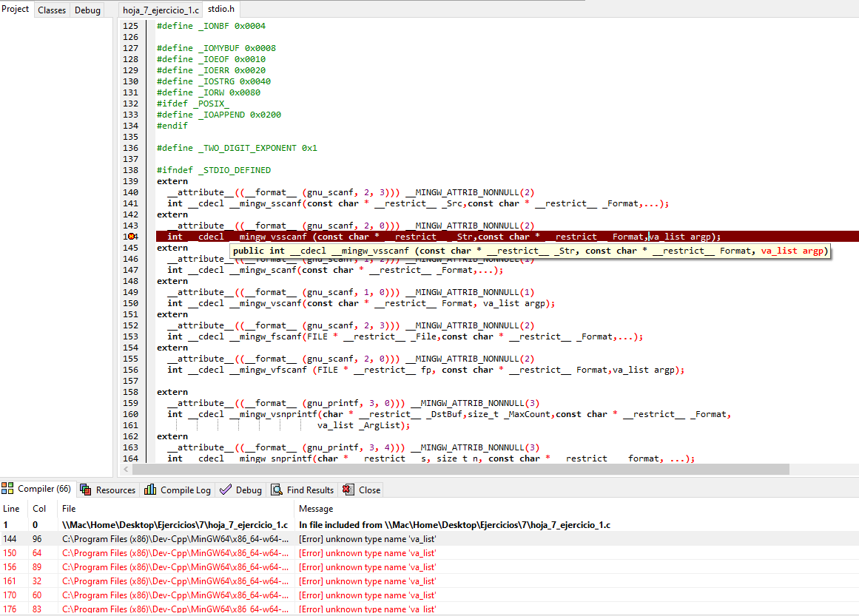Screen dimensions: 859x616
Task: Click the bottom Debug checkmark icon
Action: tap(226, 490)
